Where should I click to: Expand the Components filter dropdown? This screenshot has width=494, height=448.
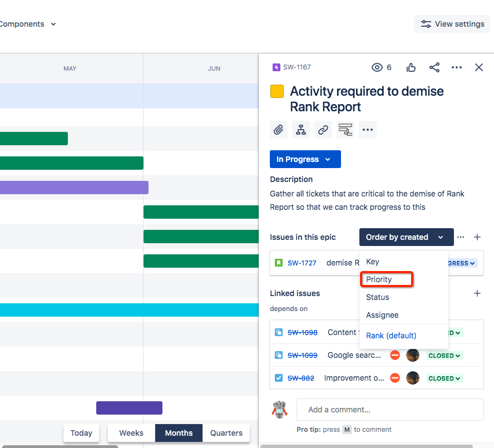click(x=27, y=24)
